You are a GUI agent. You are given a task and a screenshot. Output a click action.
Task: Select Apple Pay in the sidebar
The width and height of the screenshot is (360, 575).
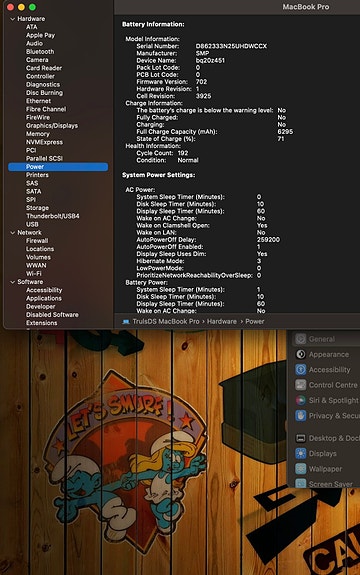tap(40, 35)
